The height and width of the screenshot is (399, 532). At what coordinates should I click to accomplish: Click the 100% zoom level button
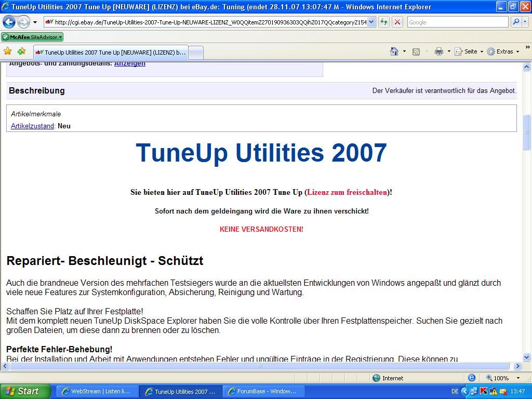pos(498,378)
